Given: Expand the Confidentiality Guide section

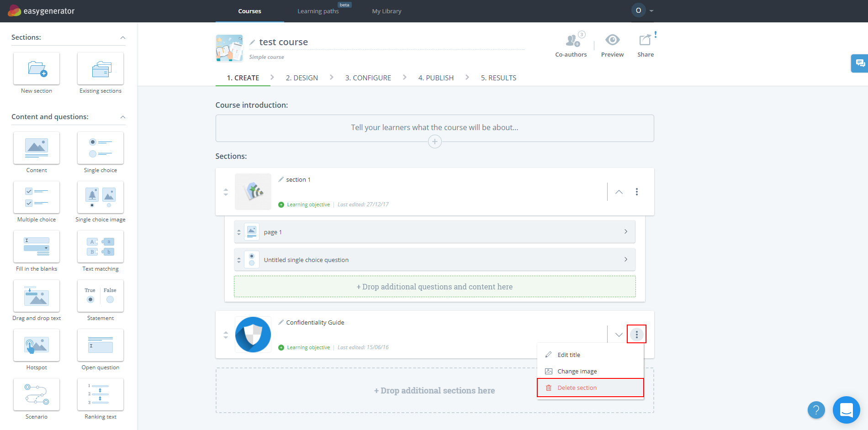Looking at the screenshot, I should pos(619,335).
